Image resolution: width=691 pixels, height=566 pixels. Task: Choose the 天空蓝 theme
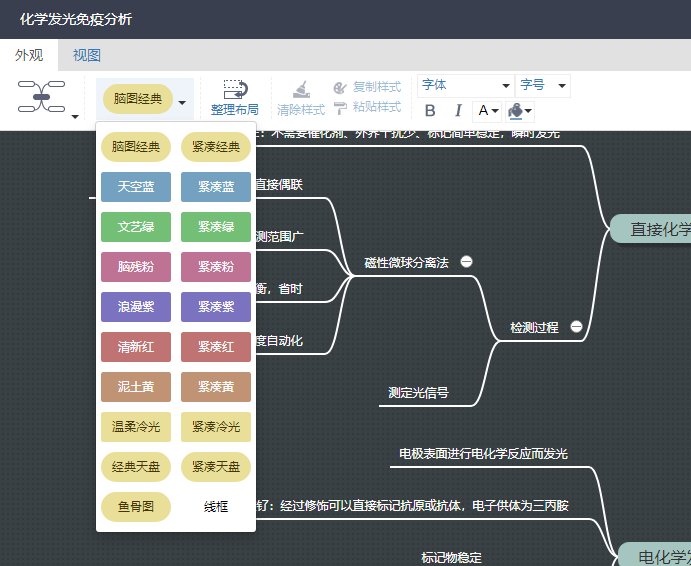click(x=136, y=187)
